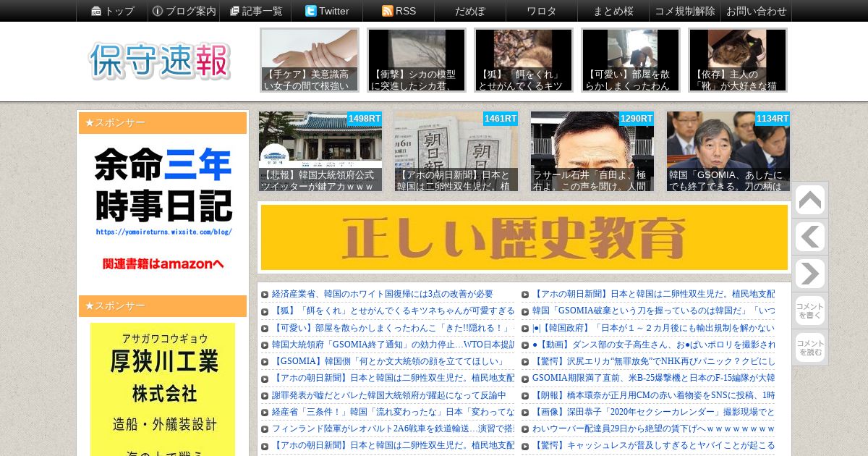This screenshot has width=868, height=456.
Task: Click the Twitter bird icon
Action: (x=310, y=11)
